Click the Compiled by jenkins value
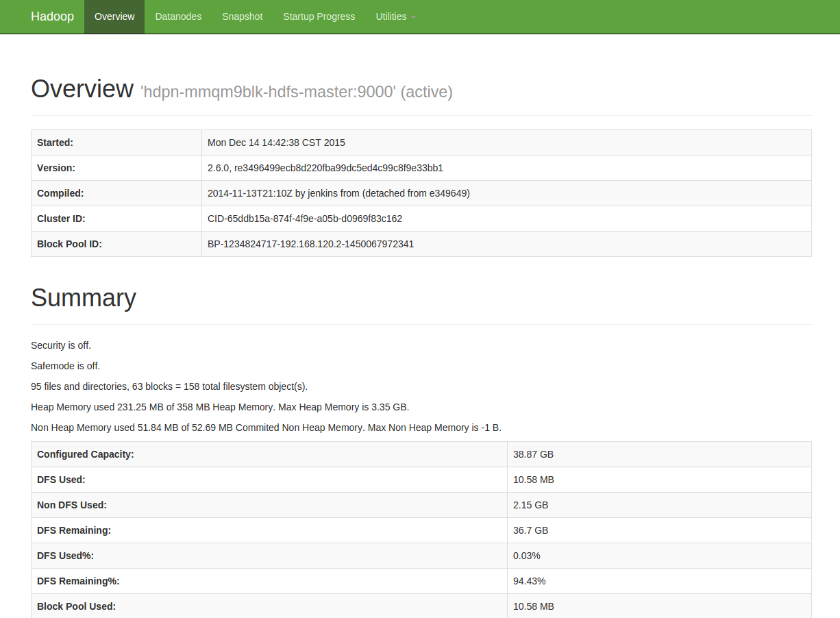The width and height of the screenshot is (840, 618). tap(338, 193)
